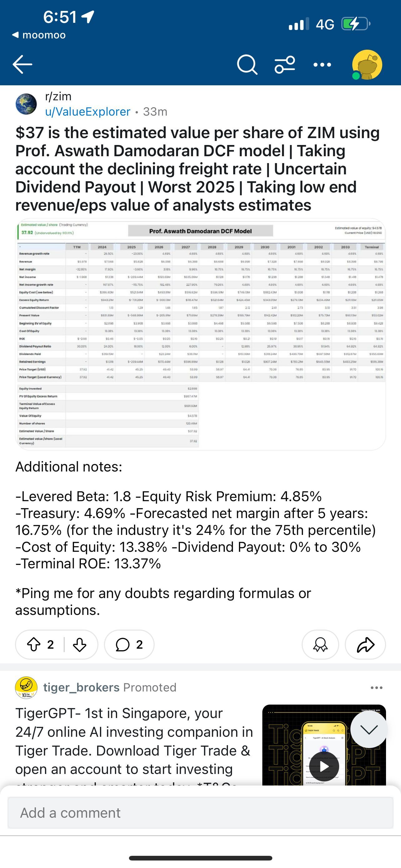Tap the Add a comment field
Screen dimensions: 401x868
point(200,813)
